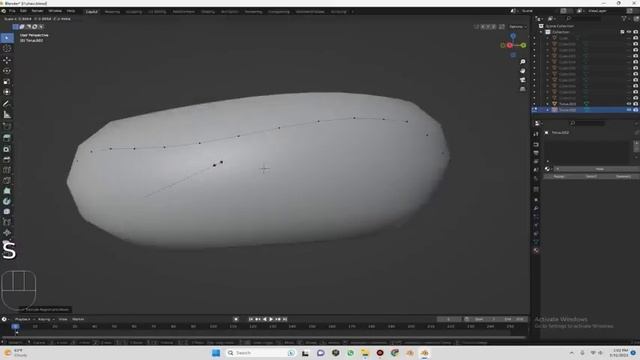The height and width of the screenshot is (360, 640).
Task: Toggle render camera icon on Collection row
Action: [636, 32]
